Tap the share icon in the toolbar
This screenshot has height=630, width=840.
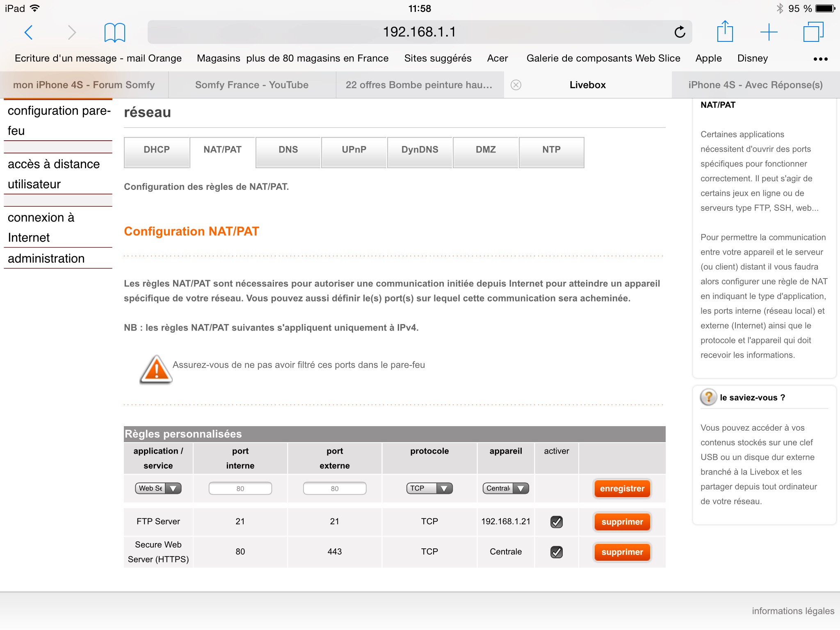(x=725, y=32)
